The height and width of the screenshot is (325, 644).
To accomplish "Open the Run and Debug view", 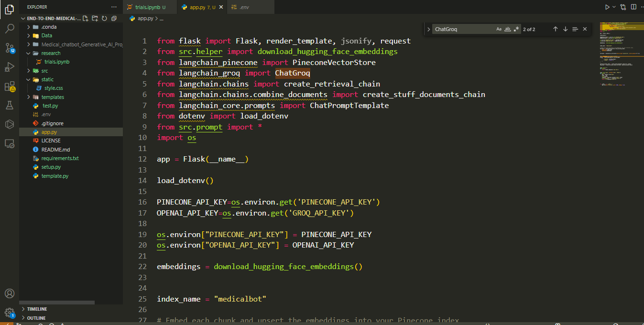I will point(10,67).
